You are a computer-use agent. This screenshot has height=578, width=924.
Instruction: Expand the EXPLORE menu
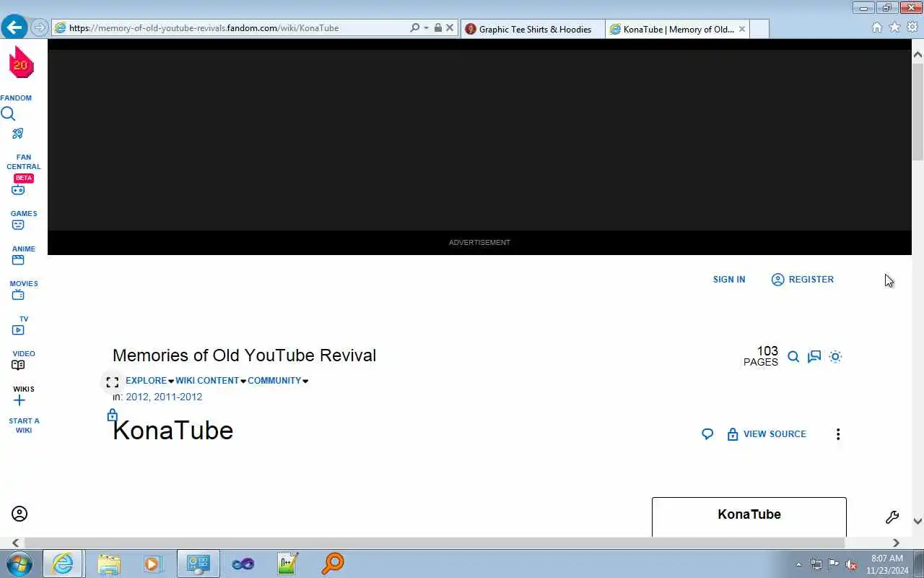point(150,381)
